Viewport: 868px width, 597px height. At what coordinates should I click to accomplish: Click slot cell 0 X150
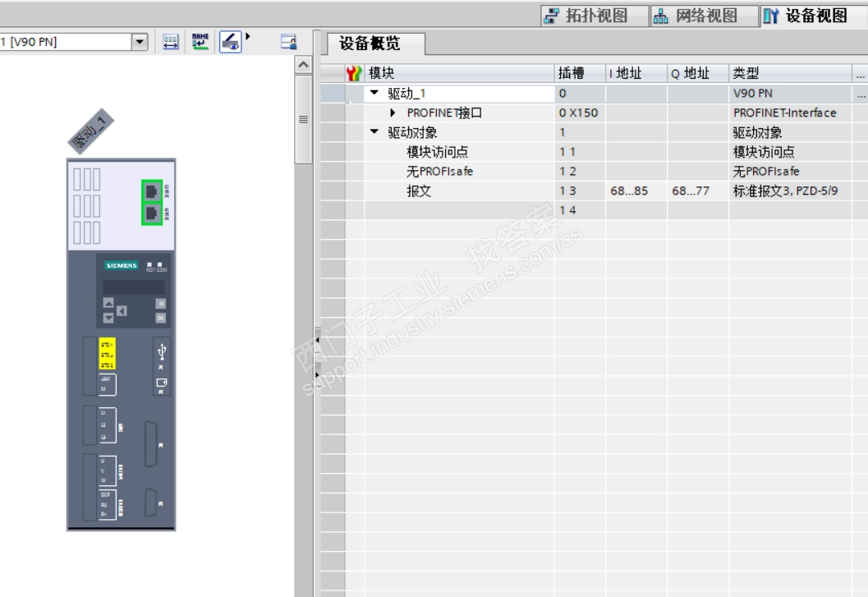pyautogui.click(x=580, y=113)
